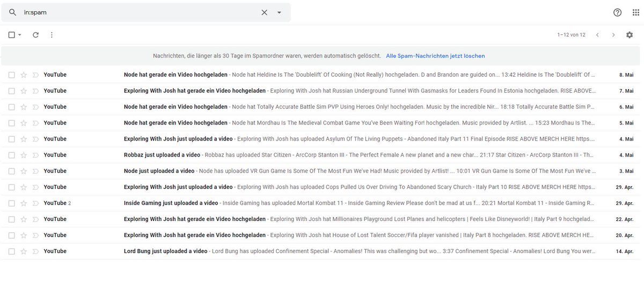This screenshot has height=288, width=644.
Task: Go to the next page of messages
Action: [x=613, y=35]
